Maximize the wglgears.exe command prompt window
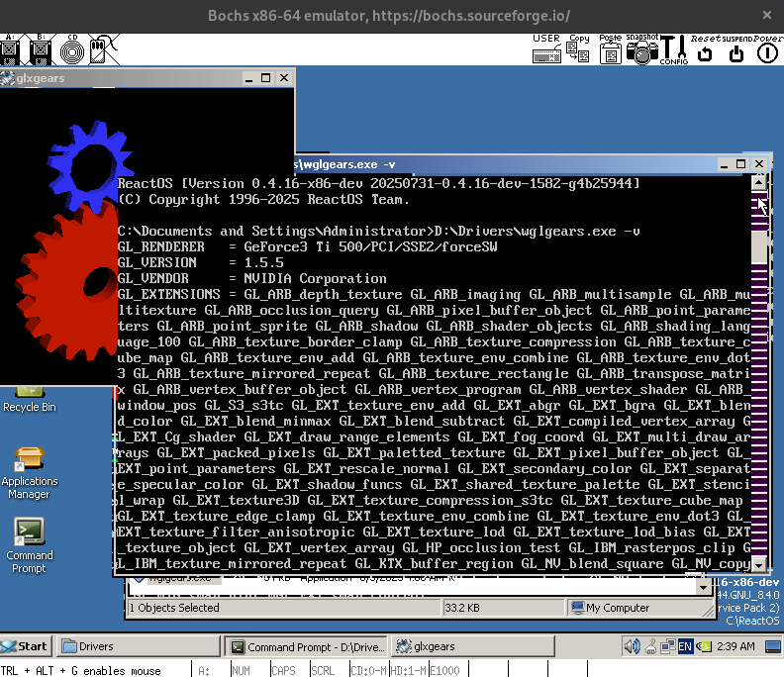 click(741, 164)
